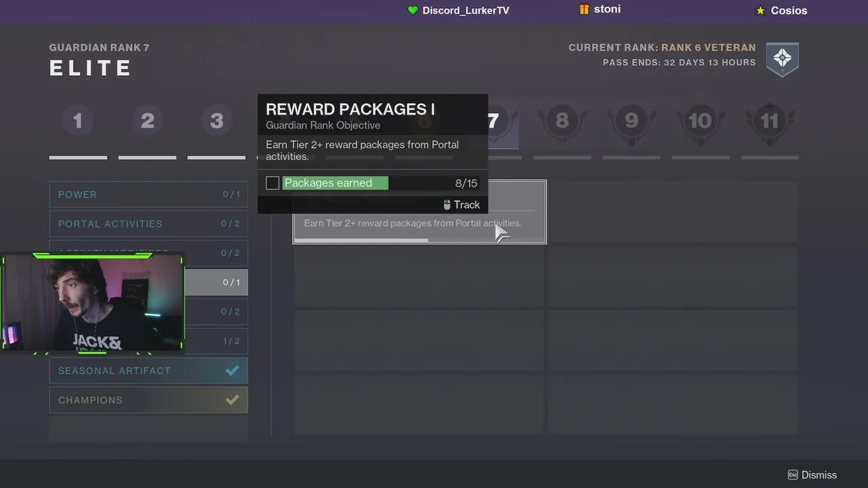The width and height of the screenshot is (868, 488).
Task: Select Guardian Rank 1 badge
Action: click(78, 121)
